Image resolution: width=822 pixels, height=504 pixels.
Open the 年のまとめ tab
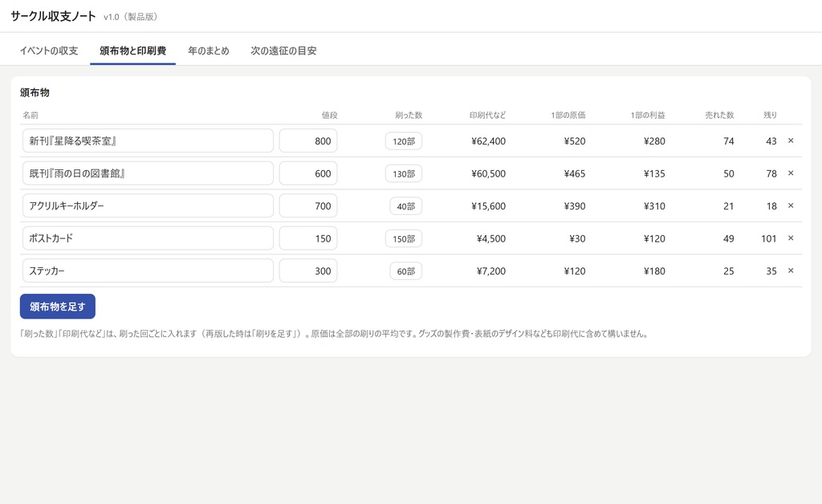pyautogui.click(x=209, y=51)
